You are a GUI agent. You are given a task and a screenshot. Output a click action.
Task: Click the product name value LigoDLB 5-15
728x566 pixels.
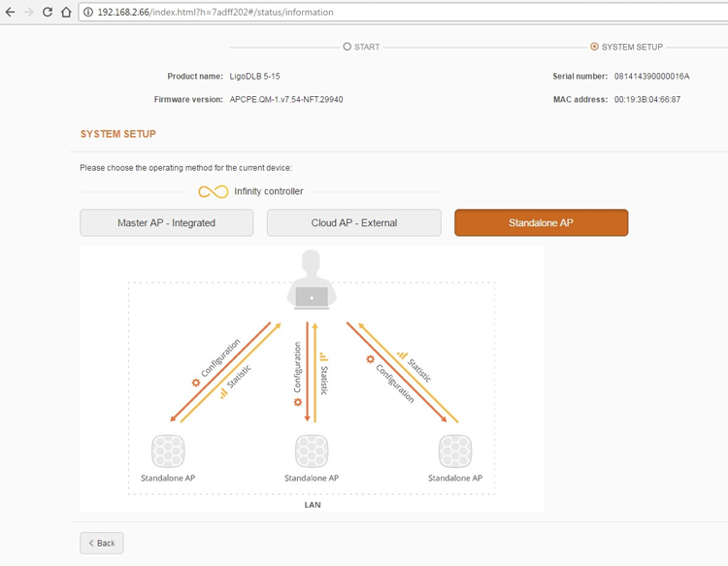click(255, 76)
